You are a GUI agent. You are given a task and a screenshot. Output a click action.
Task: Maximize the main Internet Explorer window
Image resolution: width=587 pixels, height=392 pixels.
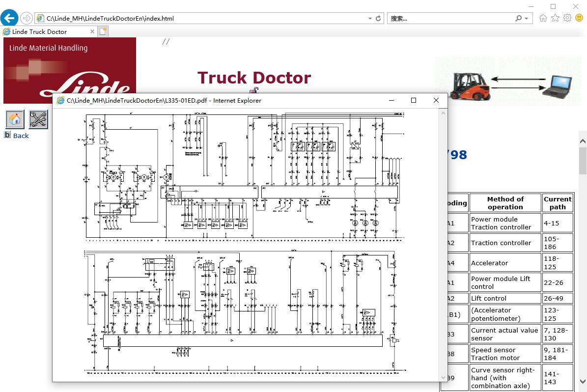click(553, 6)
